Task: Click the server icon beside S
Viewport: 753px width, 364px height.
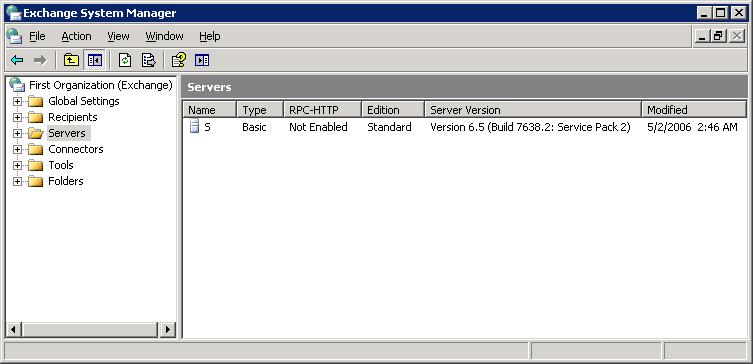Action: click(194, 127)
